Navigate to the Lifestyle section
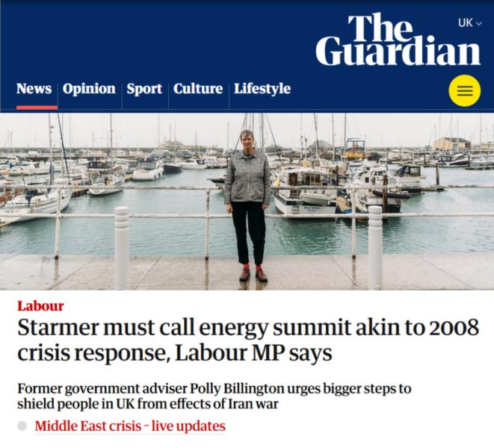 coord(262,89)
